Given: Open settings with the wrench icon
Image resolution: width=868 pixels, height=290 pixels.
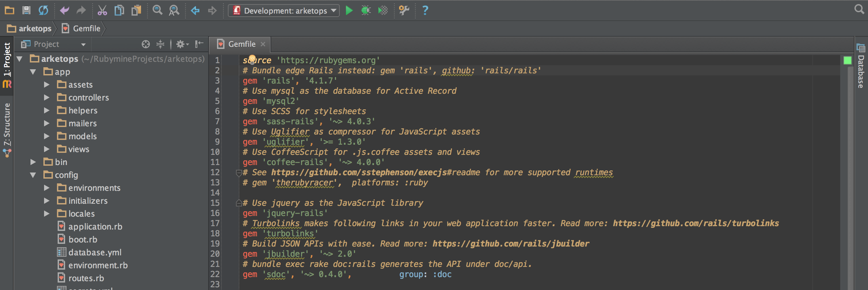Looking at the screenshot, I should (404, 11).
